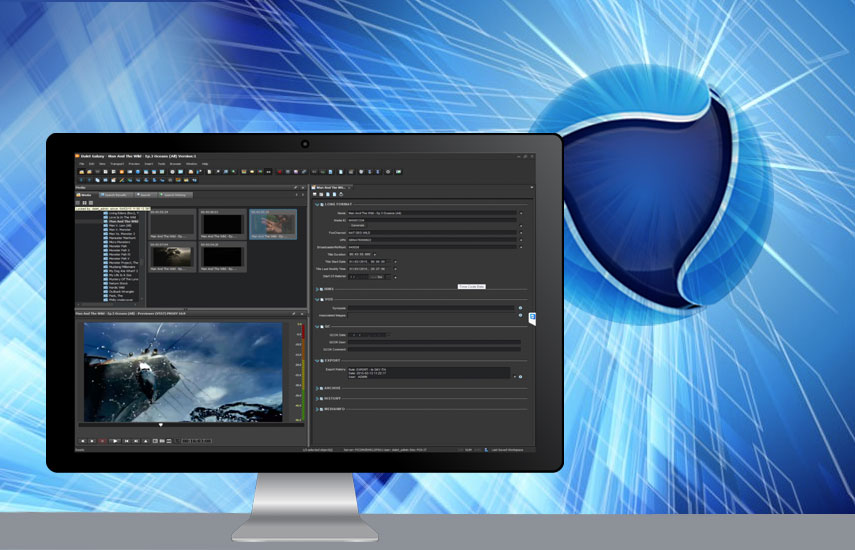Click the first transport button in previewer controls

click(83, 441)
